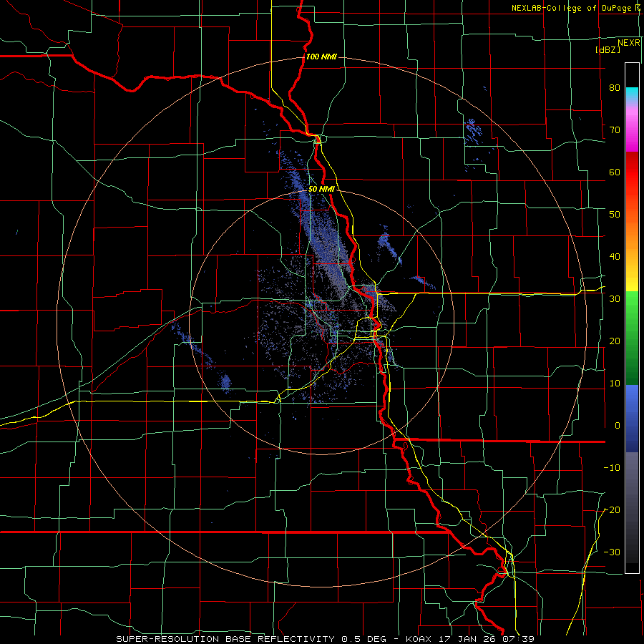Click the -20 value on the dBZ scale

(x=612, y=510)
